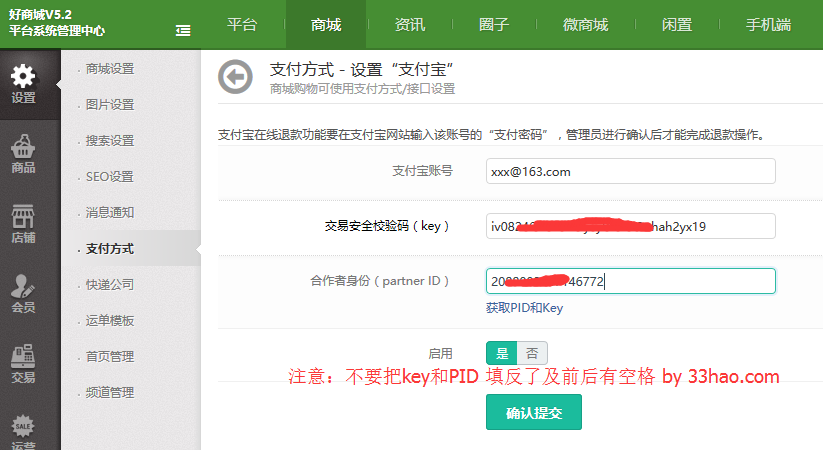The width and height of the screenshot is (823, 450).
Task: Follow the 获取PID和Key link
Action: pyautogui.click(x=524, y=308)
